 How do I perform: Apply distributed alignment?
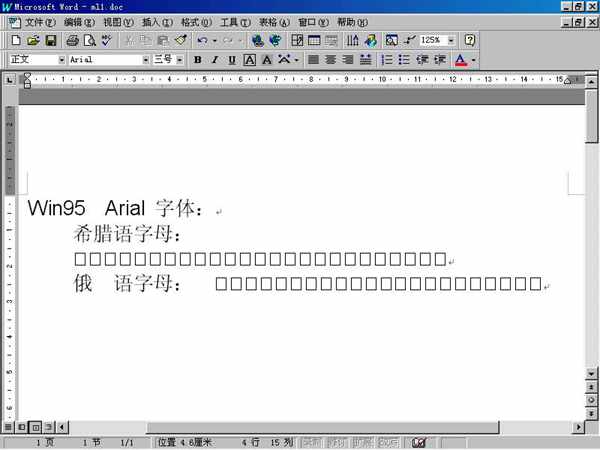click(x=366, y=60)
